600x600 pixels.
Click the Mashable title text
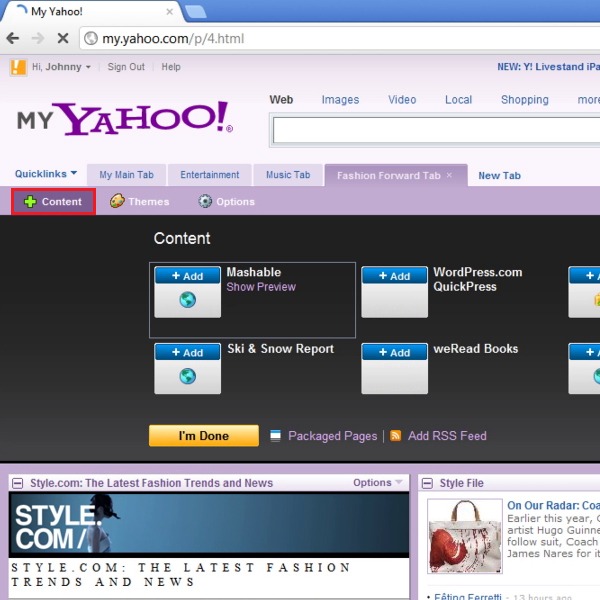coord(254,272)
